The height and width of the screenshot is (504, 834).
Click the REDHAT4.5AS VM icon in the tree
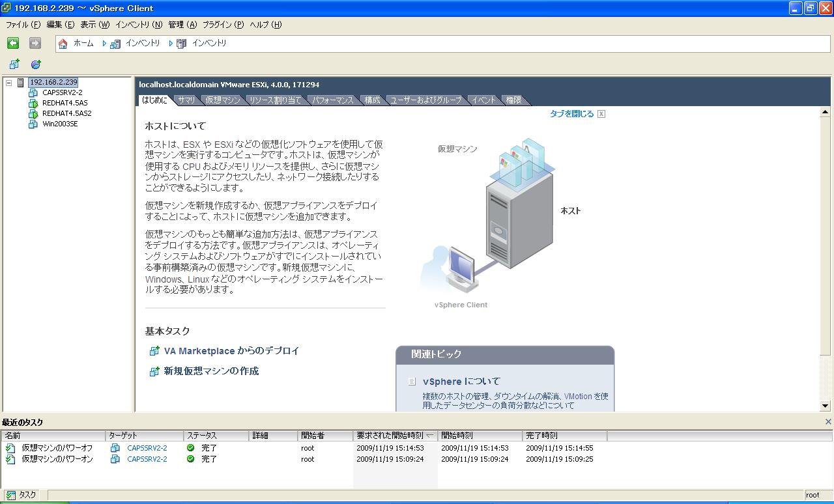point(33,103)
